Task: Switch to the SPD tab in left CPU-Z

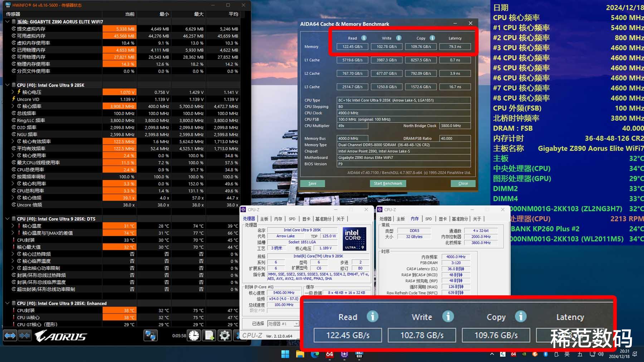Action: tap(292, 219)
